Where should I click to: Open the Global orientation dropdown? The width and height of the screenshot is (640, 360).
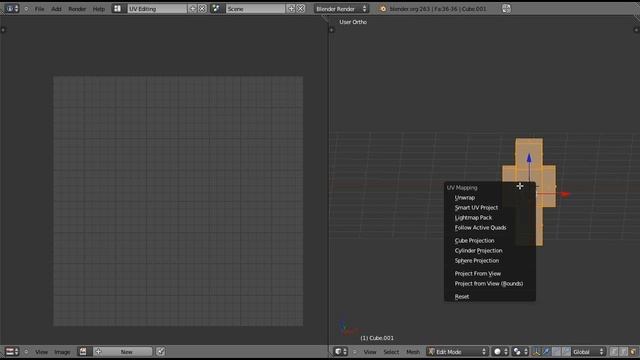point(588,351)
